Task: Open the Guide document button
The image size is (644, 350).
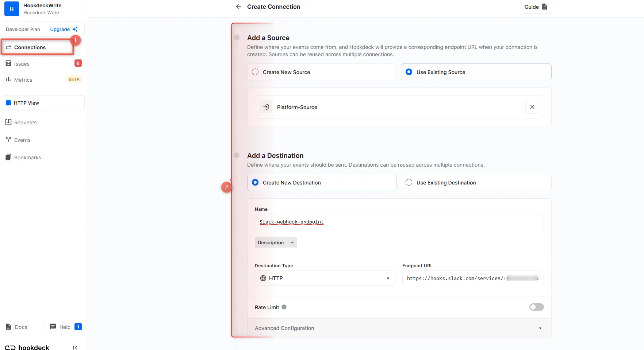Action: pyautogui.click(x=536, y=7)
